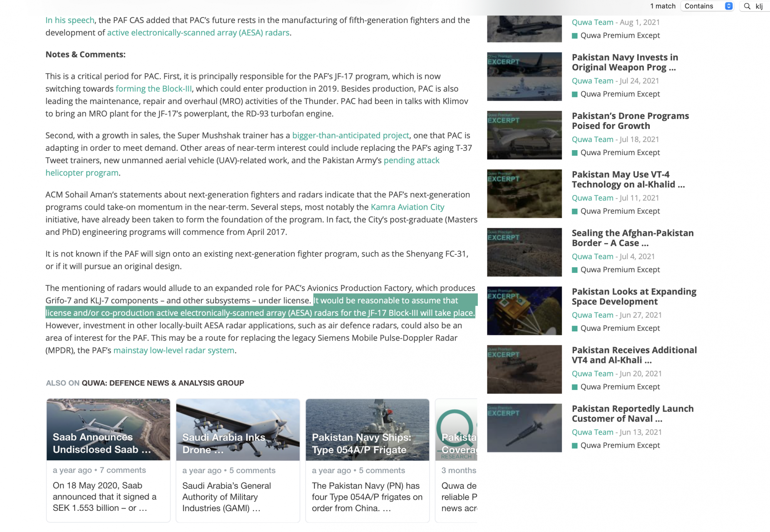Click '5 comments' on Saudi Arabia card
770x532 pixels.
[x=252, y=470]
